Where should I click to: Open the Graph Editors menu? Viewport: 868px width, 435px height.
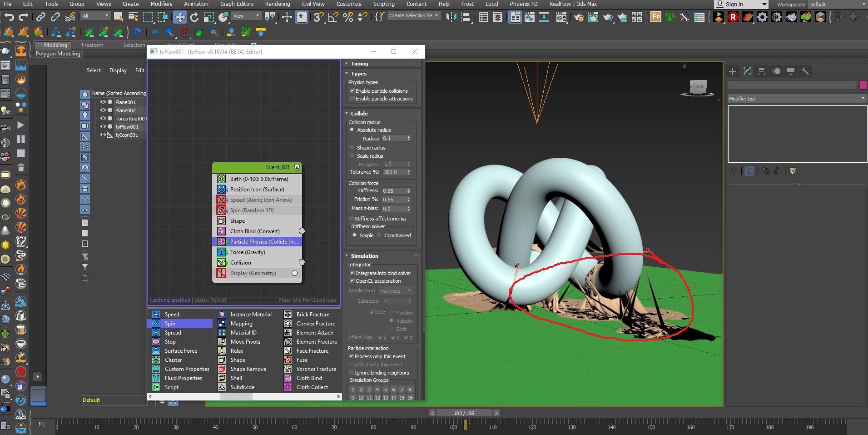click(237, 4)
